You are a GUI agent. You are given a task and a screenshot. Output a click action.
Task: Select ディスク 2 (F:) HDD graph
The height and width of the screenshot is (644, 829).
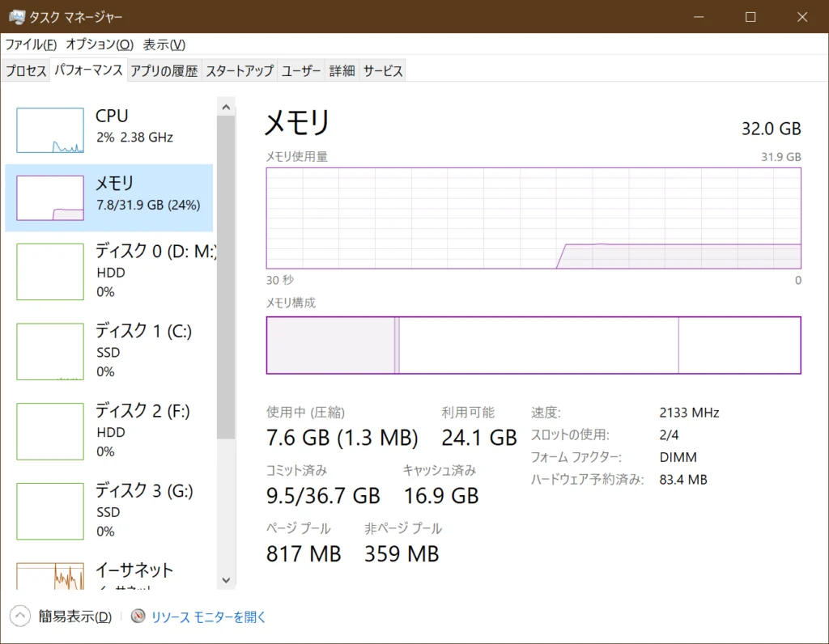click(50, 431)
